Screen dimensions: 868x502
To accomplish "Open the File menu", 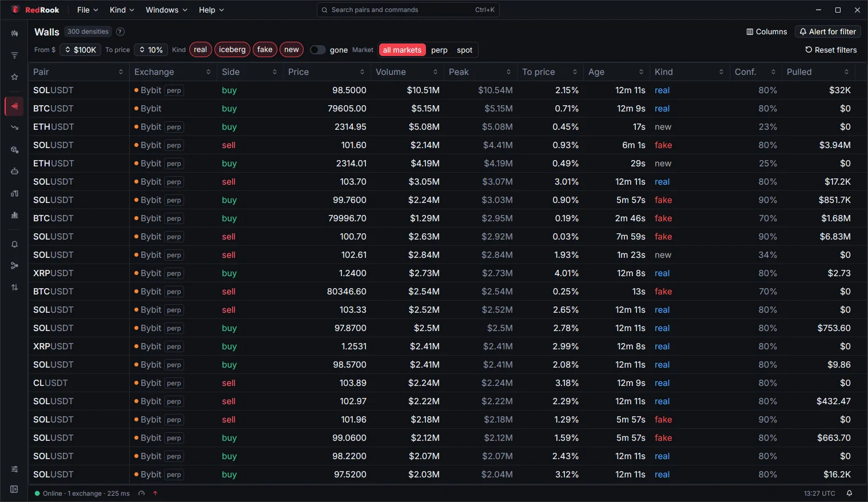I will 87,10.
